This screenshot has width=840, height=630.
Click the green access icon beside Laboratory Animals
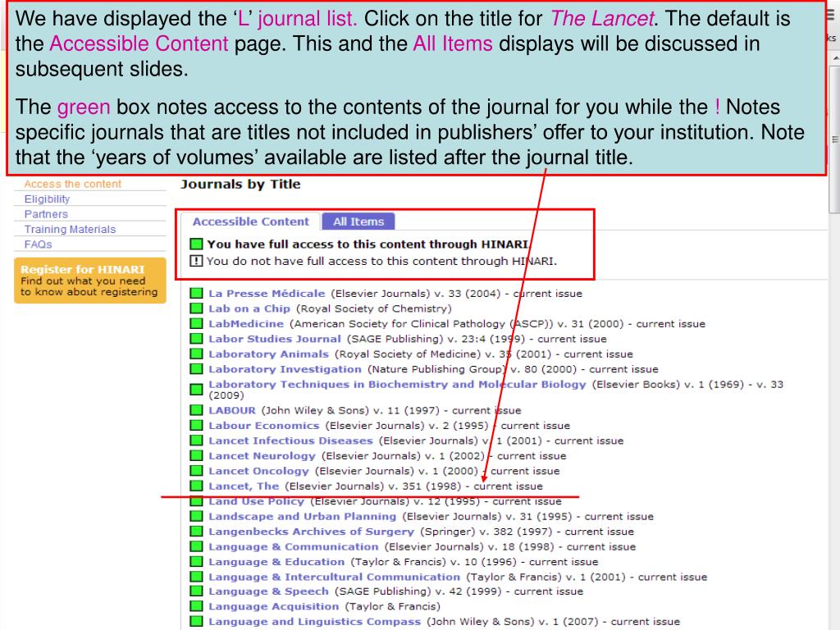pyautogui.click(x=197, y=354)
